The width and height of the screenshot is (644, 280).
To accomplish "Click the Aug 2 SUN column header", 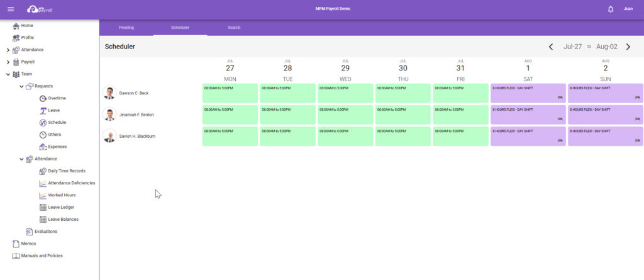I will (606, 70).
